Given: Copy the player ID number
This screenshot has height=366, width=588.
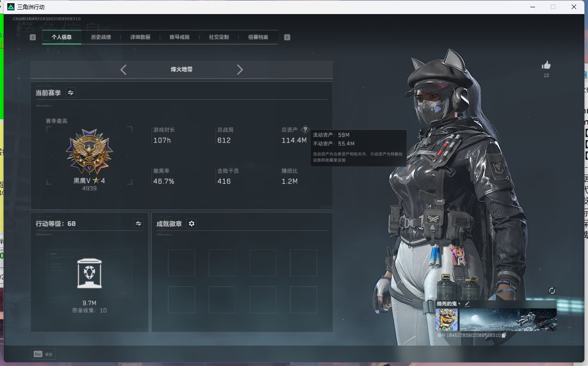Looking at the screenshot, I should 504,335.
